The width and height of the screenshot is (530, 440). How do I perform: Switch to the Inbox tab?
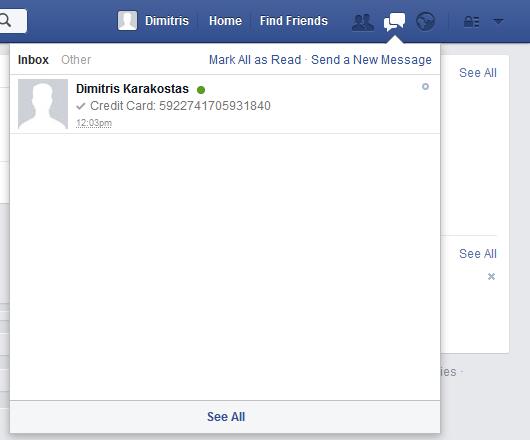(x=33, y=60)
